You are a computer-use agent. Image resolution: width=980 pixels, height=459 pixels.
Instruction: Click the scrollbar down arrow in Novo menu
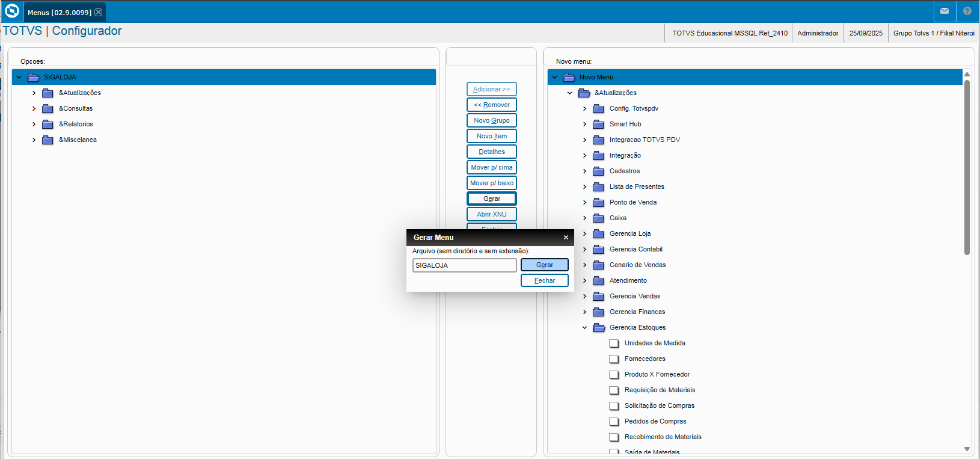click(967, 449)
